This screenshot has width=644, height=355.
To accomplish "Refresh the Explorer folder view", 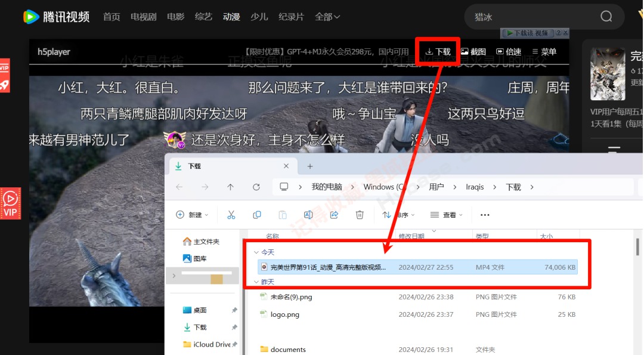I will (x=256, y=187).
